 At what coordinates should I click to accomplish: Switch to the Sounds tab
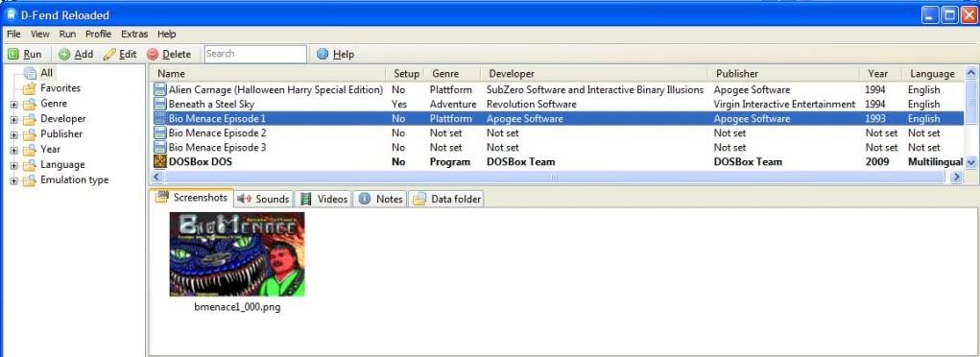(x=263, y=199)
